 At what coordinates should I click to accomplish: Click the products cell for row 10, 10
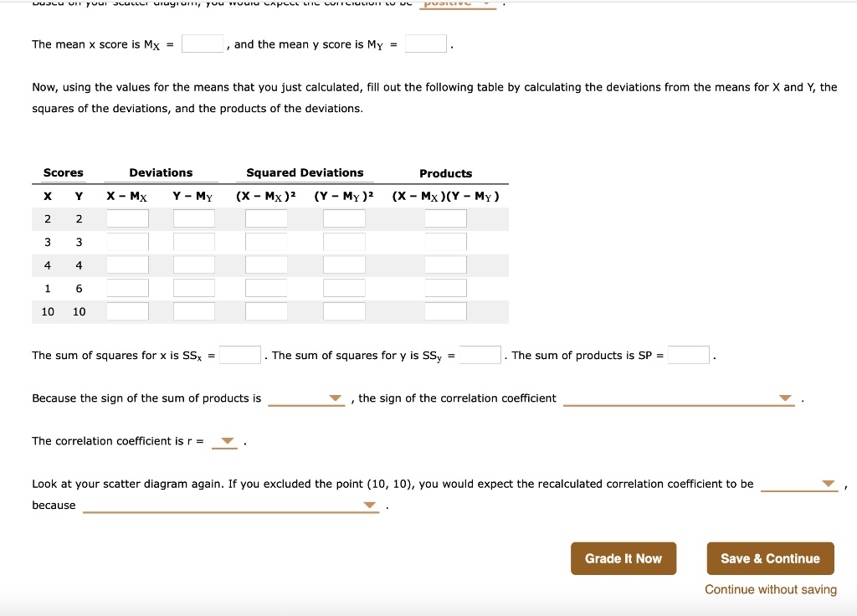(445, 311)
